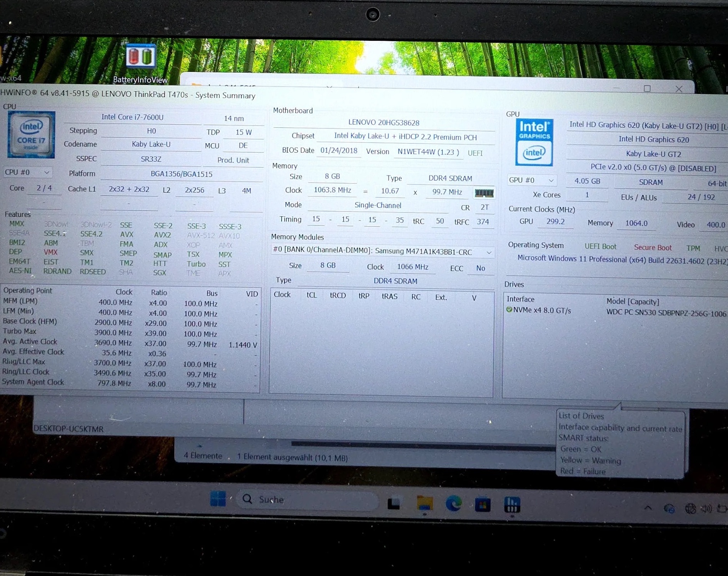The image size is (728, 576).
Task: Click the Secure Boot indicator
Action: coord(653,247)
